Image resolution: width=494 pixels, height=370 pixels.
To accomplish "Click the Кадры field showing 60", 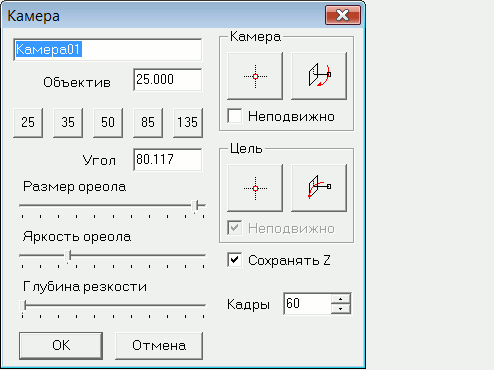I will click(x=307, y=304).
